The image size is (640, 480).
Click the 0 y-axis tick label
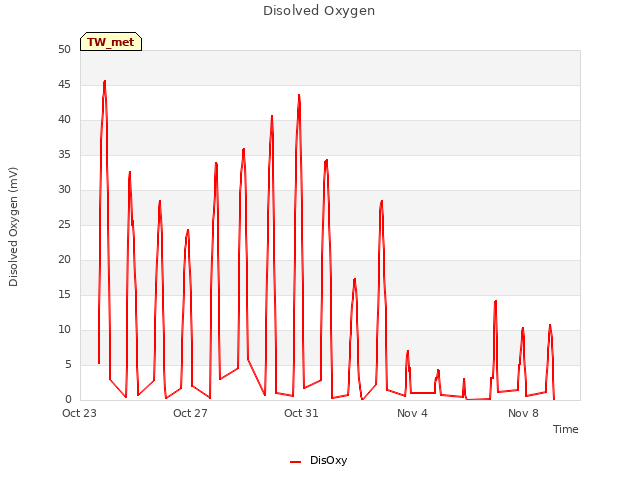pyautogui.click(x=68, y=400)
